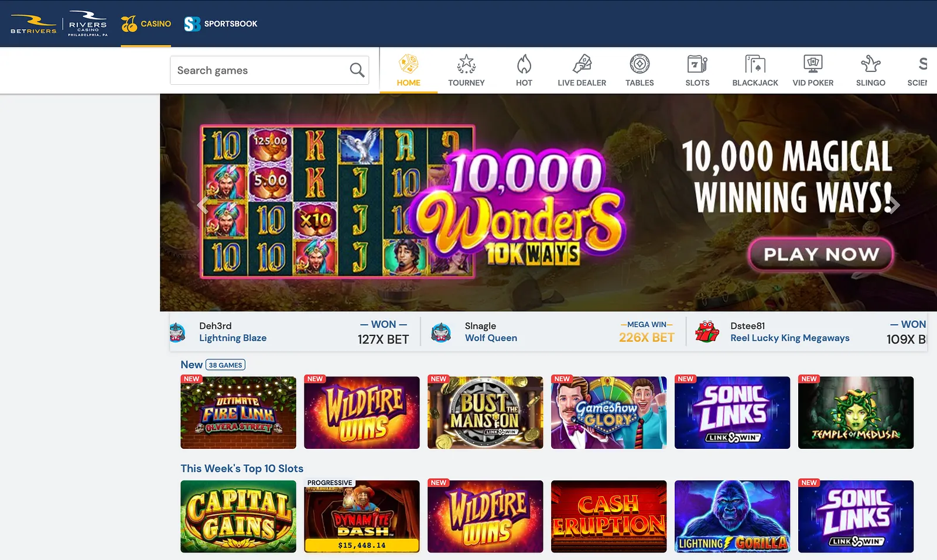The width and height of the screenshot is (937, 560).
Task: Open Live Dealer games icon
Action: coord(582,64)
